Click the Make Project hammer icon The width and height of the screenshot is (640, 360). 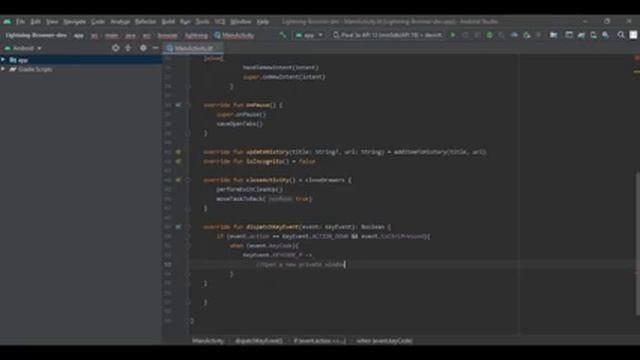[283, 36]
